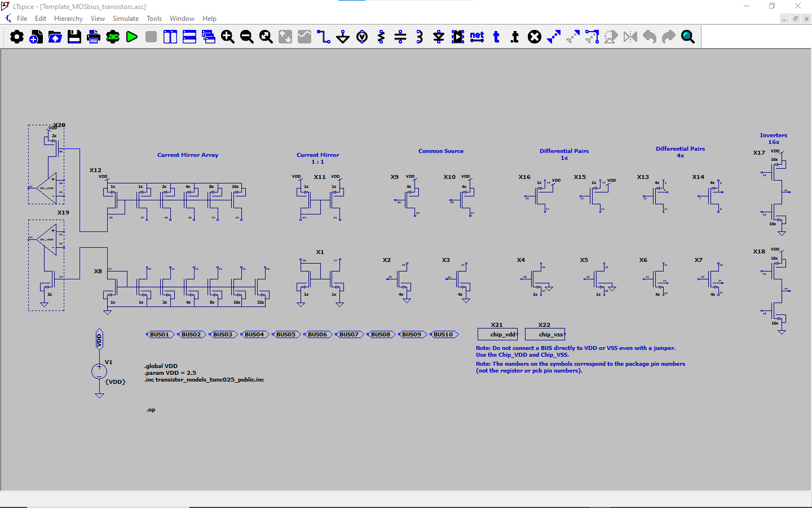Click the BUS01 label
Viewport: 812px width, 508px height.
tap(160, 335)
